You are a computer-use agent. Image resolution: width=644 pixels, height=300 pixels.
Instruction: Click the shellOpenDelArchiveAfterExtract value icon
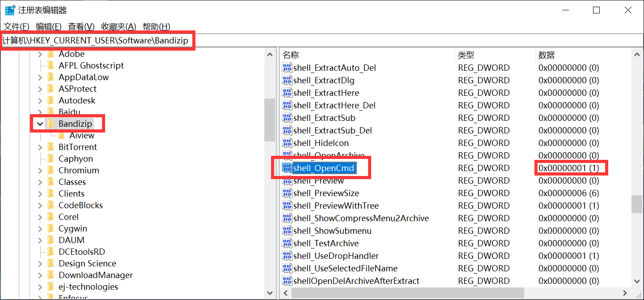[x=286, y=281]
